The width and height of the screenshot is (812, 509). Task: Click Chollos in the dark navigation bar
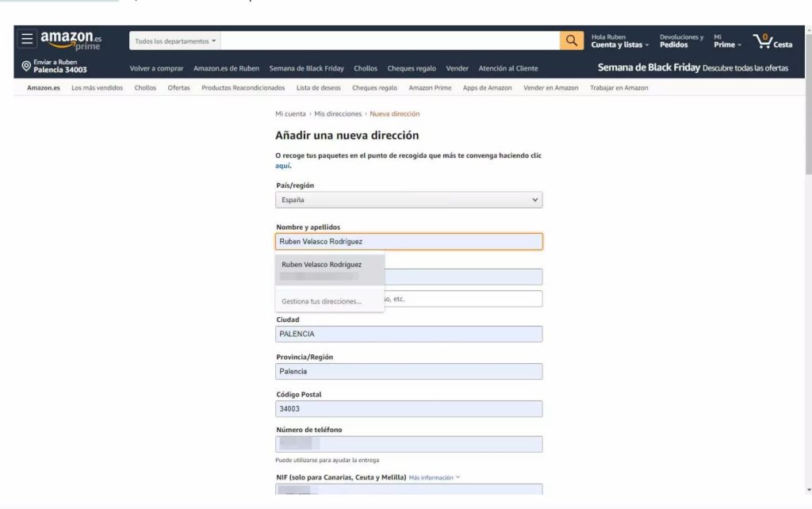[366, 68]
